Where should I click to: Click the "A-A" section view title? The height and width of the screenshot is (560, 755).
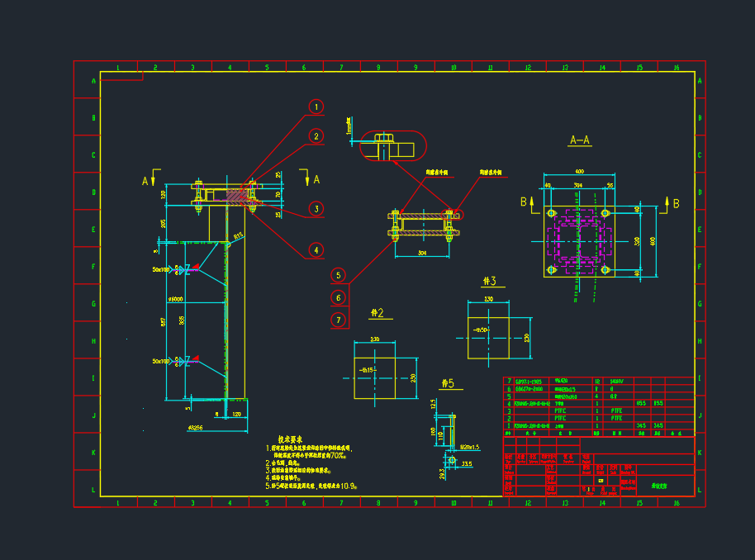579,140
